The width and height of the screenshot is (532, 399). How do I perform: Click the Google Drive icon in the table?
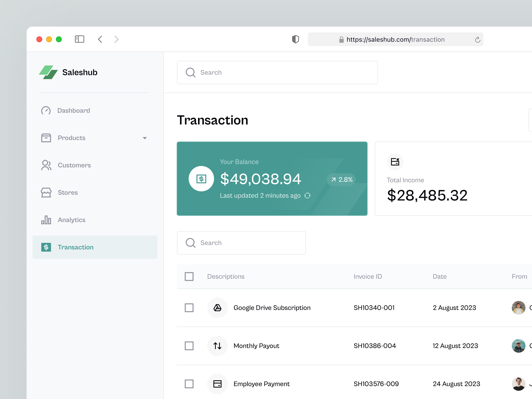[x=217, y=308]
